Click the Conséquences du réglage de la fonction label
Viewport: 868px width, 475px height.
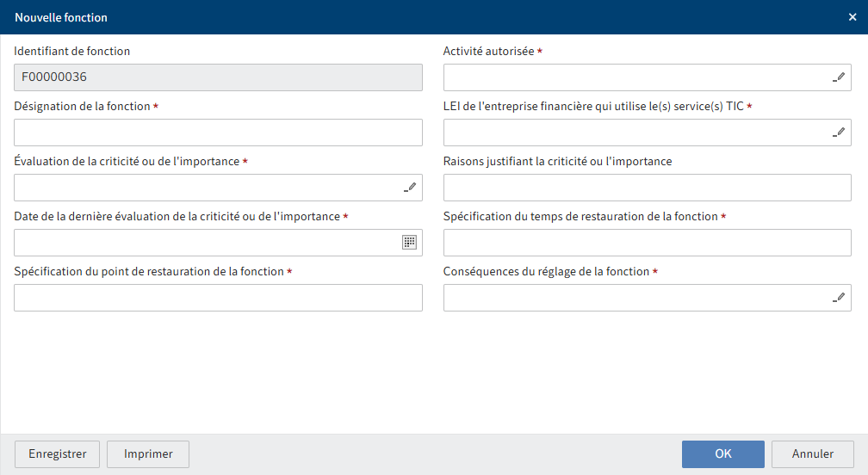click(x=546, y=272)
